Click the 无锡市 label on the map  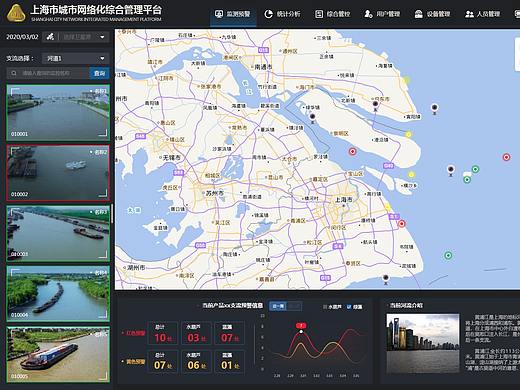tap(172, 157)
